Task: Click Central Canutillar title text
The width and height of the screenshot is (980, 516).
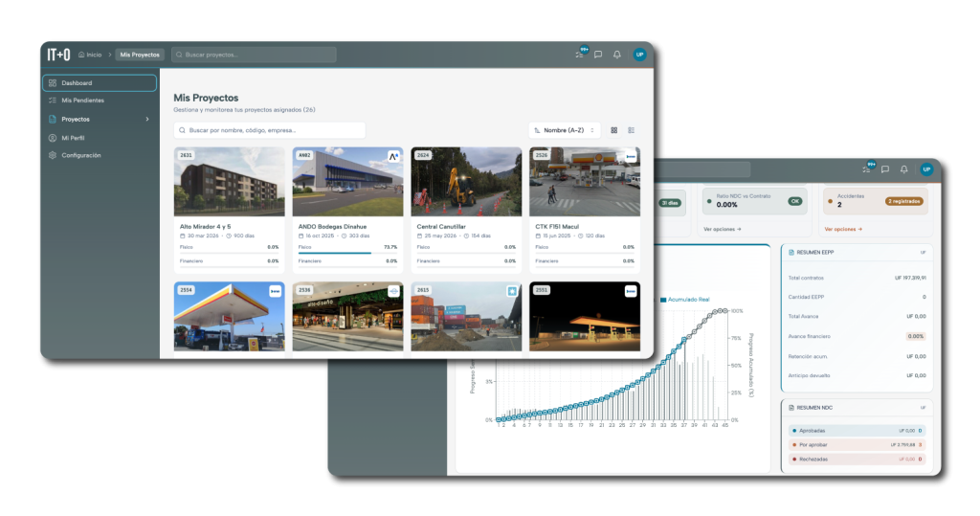Action: click(x=441, y=227)
